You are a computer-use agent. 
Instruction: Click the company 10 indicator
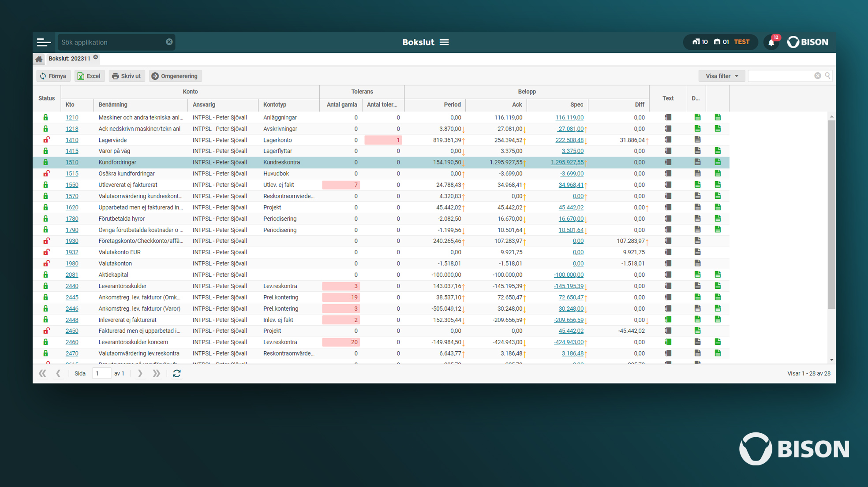coord(700,42)
